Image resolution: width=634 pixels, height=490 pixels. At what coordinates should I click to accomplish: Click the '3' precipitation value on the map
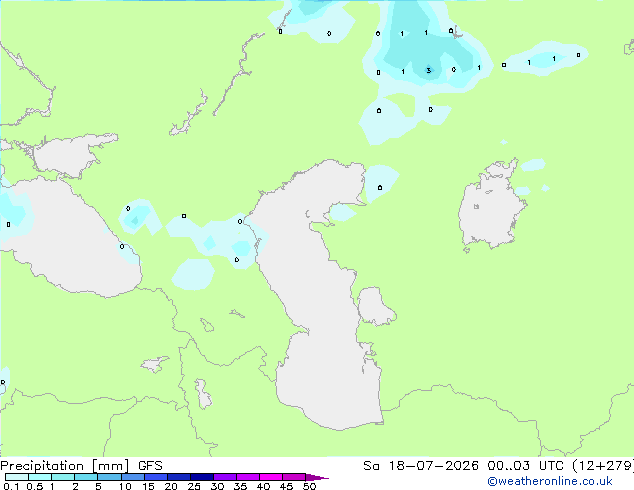pyautogui.click(x=429, y=71)
